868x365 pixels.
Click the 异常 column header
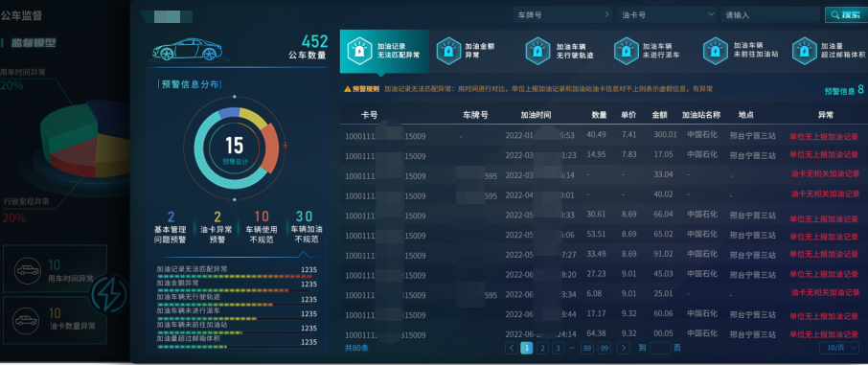tap(826, 115)
